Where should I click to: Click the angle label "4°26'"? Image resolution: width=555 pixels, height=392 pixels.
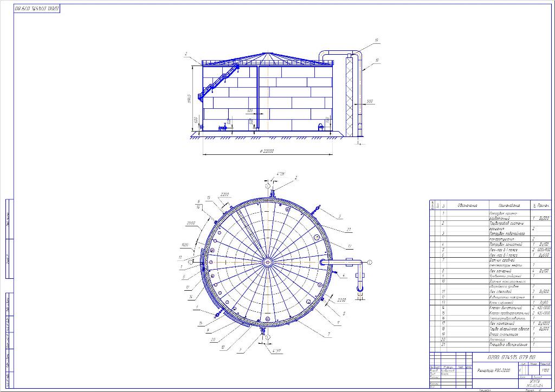pyautogui.click(x=281, y=174)
